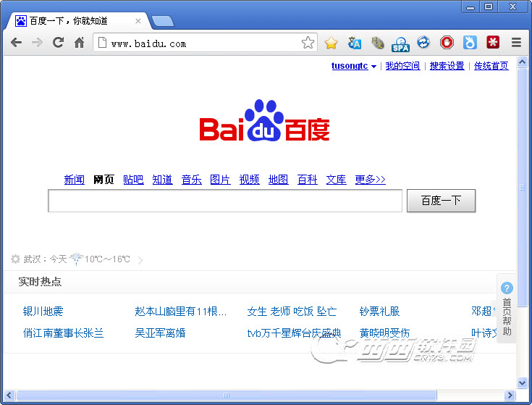Open the 传统首页 link
The width and height of the screenshot is (532, 405).
click(x=491, y=65)
